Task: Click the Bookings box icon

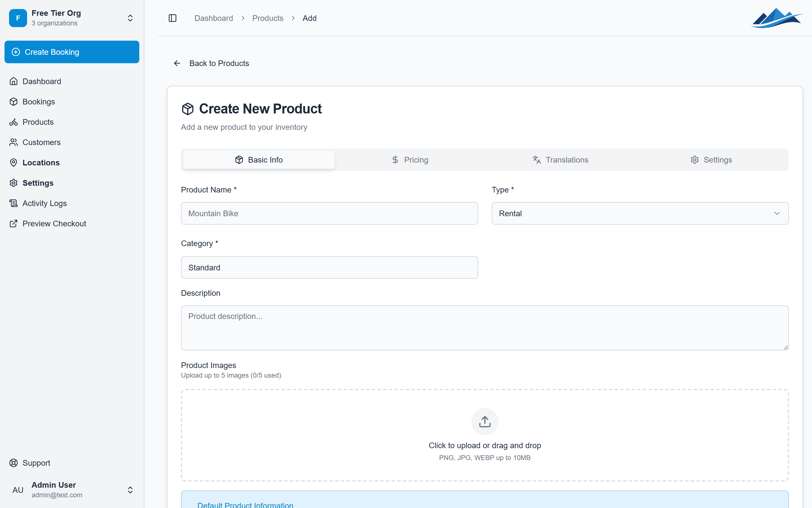Action: click(14, 102)
